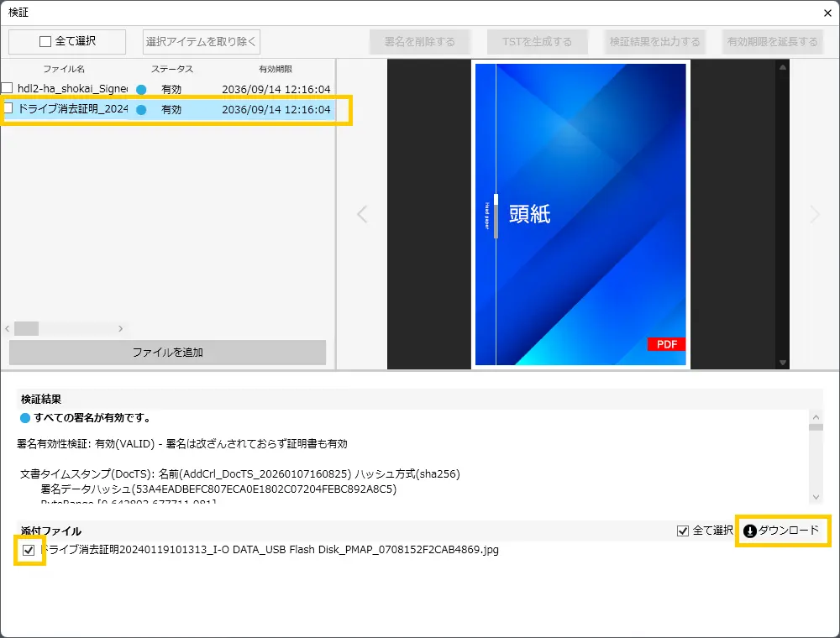Click the blue status dot of hdl2-ha_shokai file
Screen dimensions: 840x638
point(141,89)
